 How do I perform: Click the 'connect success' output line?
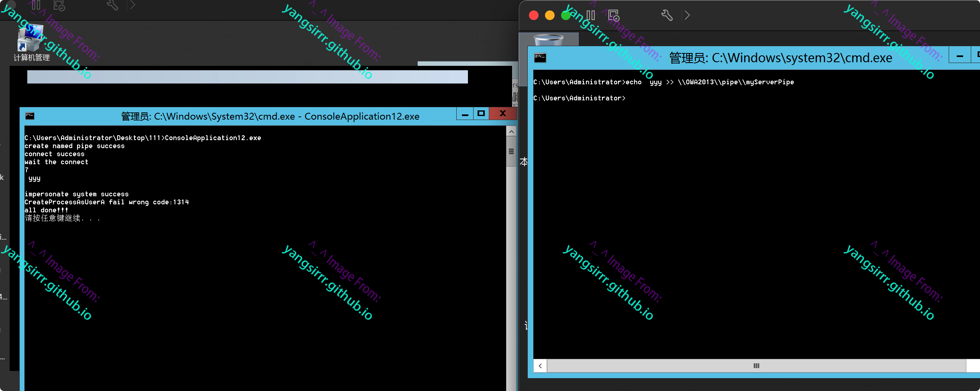[55, 154]
